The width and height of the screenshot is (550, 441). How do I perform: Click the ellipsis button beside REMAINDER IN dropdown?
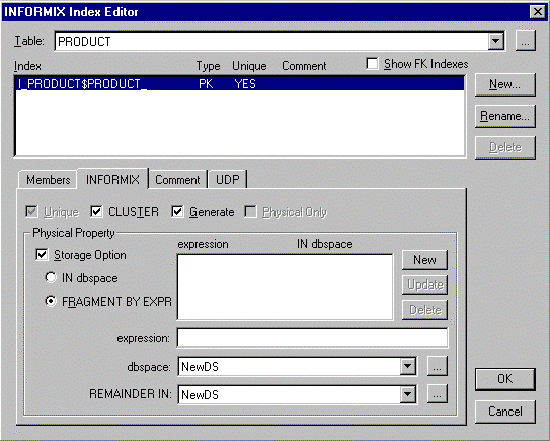point(437,394)
